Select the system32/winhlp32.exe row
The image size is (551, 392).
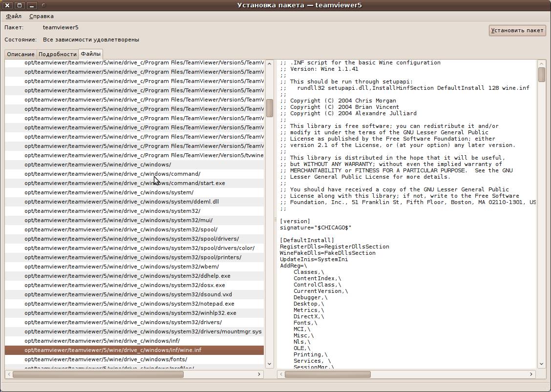point(134,313)
